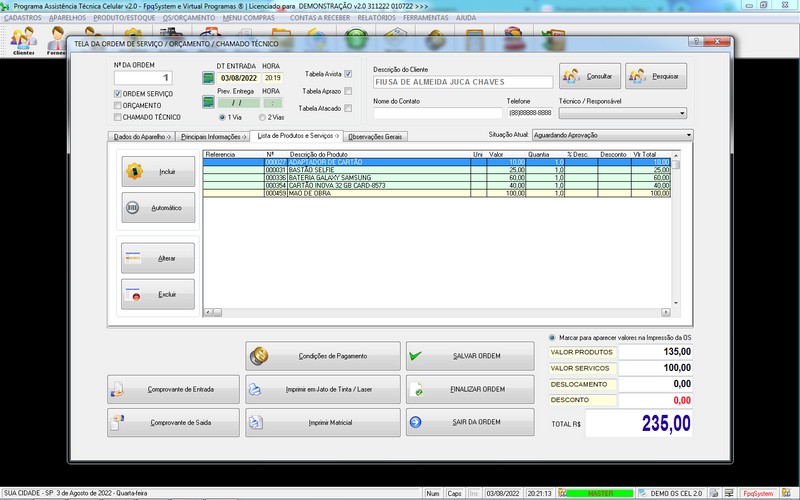Check the CHAMADO TÉCNICO checkbox
The image size is (800, 500).
(118, 117)
